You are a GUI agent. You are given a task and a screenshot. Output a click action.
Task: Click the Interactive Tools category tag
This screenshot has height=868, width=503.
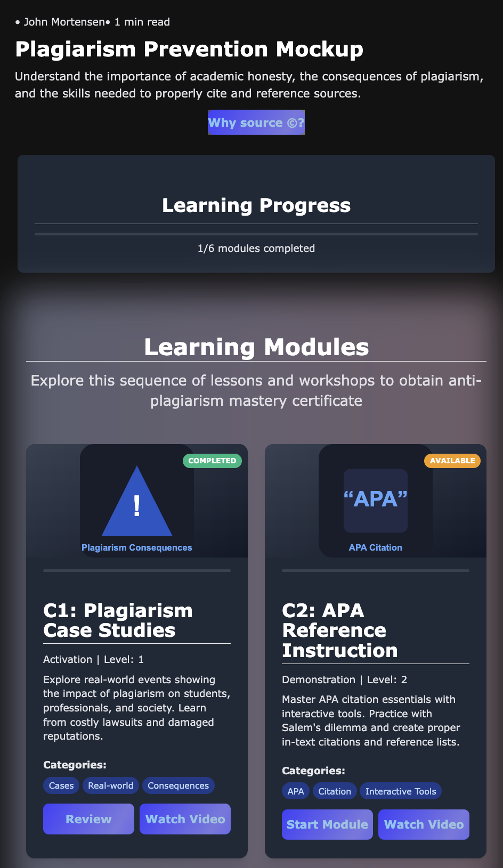tap(401, 791)
